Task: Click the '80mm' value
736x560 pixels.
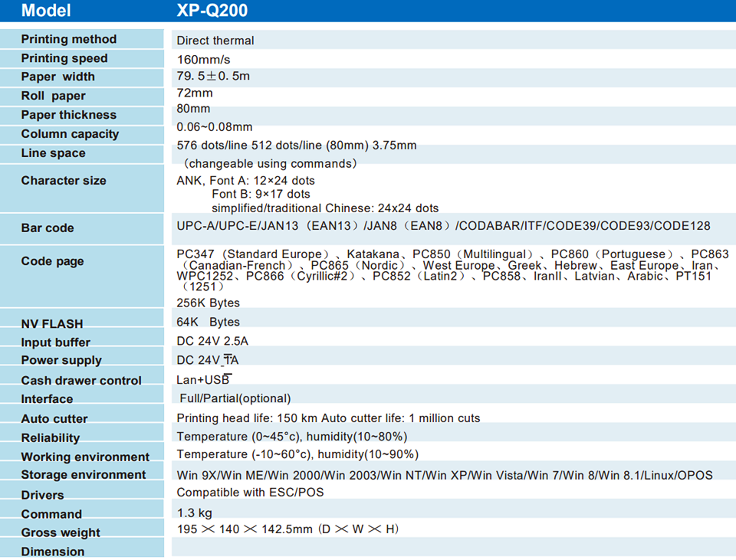Action: tap(193, 108)
